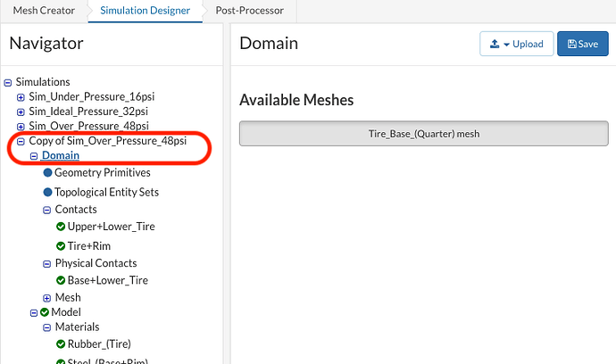Click the green status check beside Model
The height and width of the screenshot is (364, 616).
click(44, 312)
